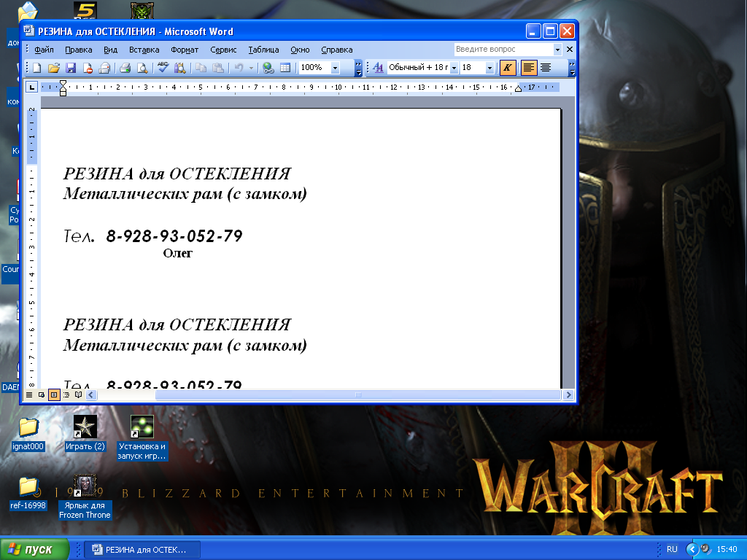The width and height of the screenshot is (747, 560).
Task: Open the Вставка menu
Action: point(144,50)
